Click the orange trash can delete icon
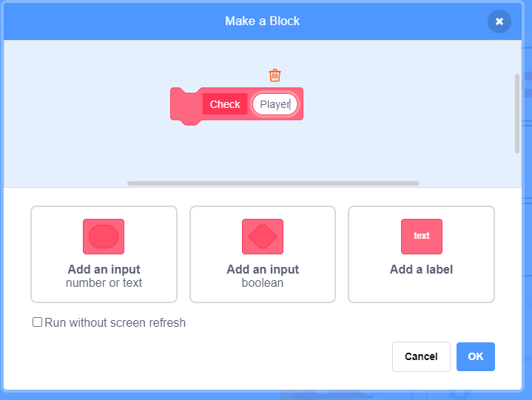This screenshot has height=400, width=532. (x=275, y=75)
